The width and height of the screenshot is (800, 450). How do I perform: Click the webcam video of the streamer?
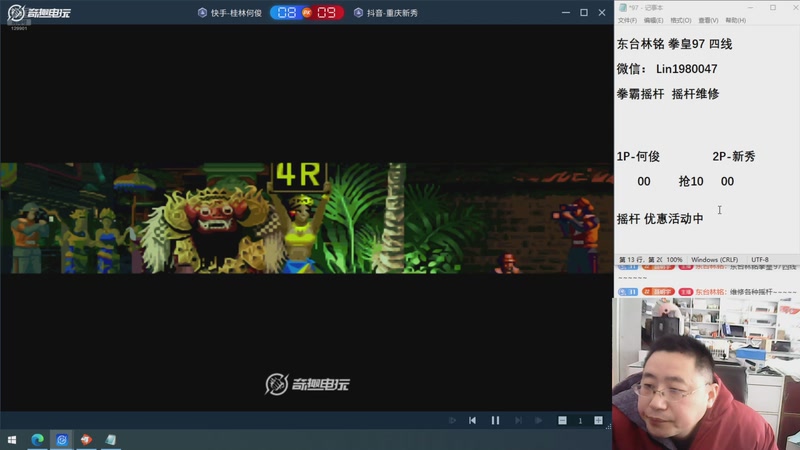point(706,373)
